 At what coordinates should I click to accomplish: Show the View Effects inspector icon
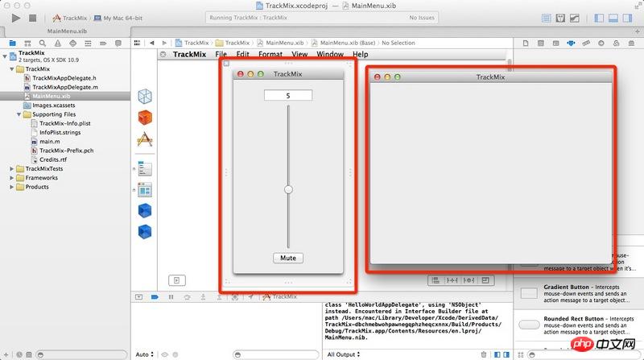pos(631,43)
